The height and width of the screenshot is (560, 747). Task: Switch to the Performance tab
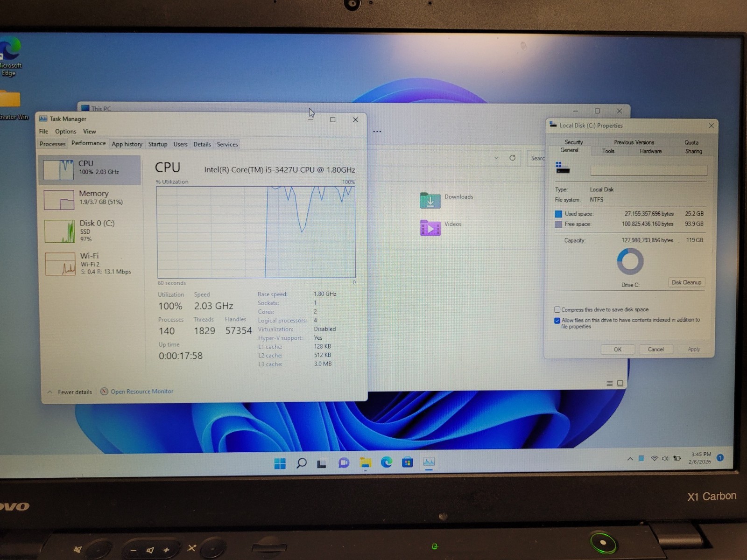tap(88, 143)
